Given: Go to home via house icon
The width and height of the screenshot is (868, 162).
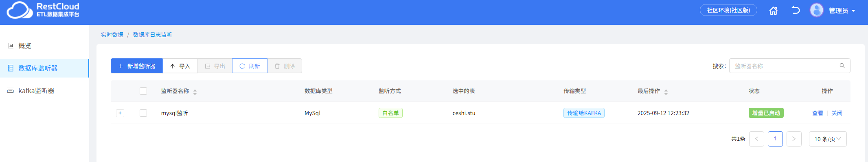Looking at the screenshot, I should [773, 11].
